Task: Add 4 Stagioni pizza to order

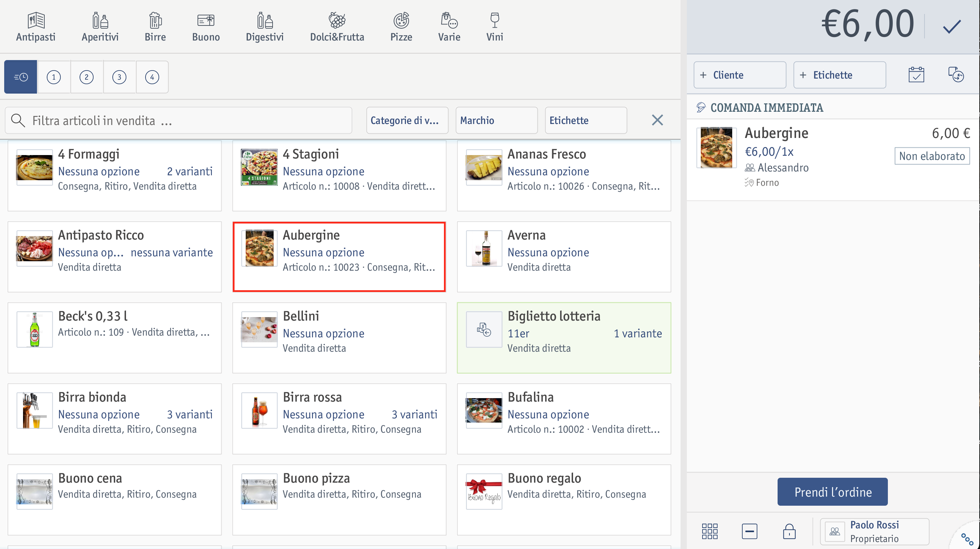Action: click(339, 176)
